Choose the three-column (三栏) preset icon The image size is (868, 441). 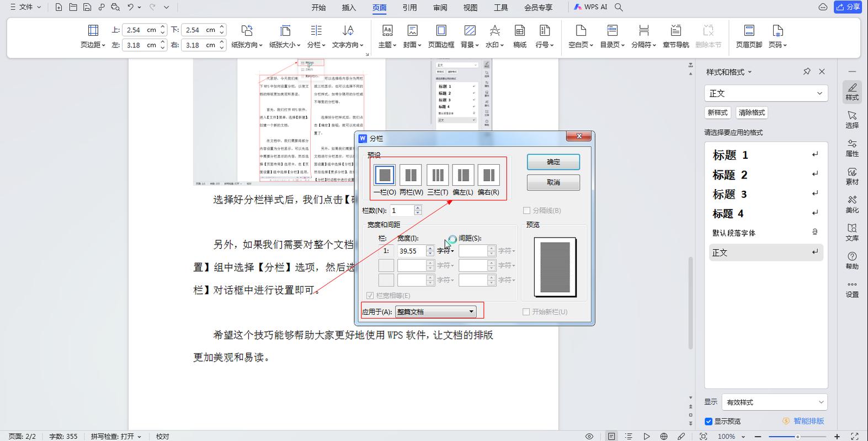pos(437,175)
